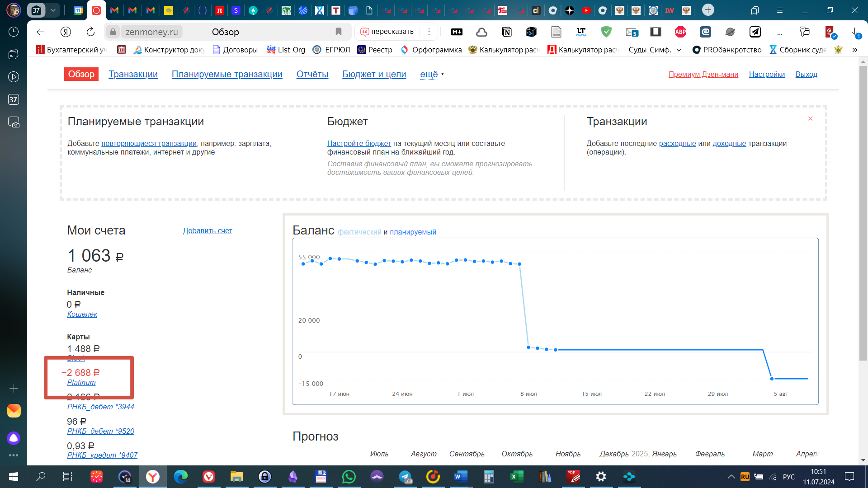Image resolution: width=868 pixels, height=488 pixels.
Task: Click the 5 авг data point on chart
Action: 772,379
